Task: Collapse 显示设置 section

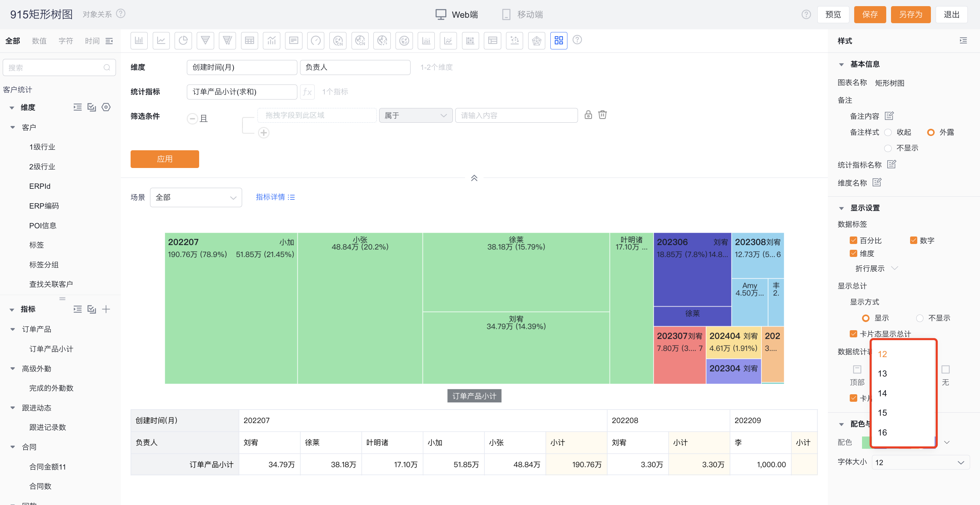Action: 841,208
